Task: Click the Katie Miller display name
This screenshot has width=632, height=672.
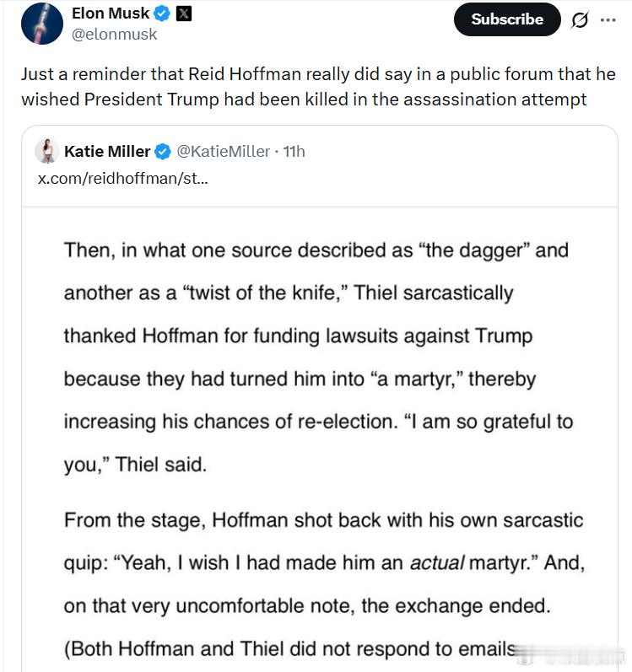Action: click(106, 152)
